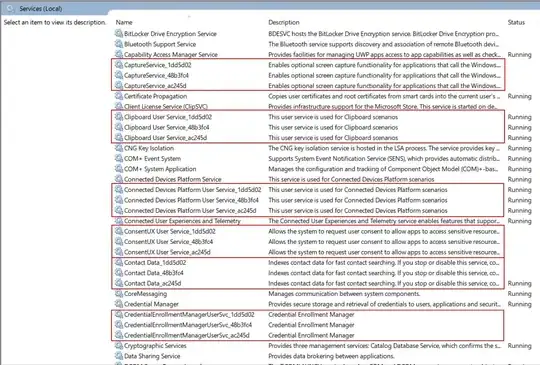This screenshot has width=540, height=365.
Task: Click Running status of Capability Access Manager Service
Action: coord(519,54)
